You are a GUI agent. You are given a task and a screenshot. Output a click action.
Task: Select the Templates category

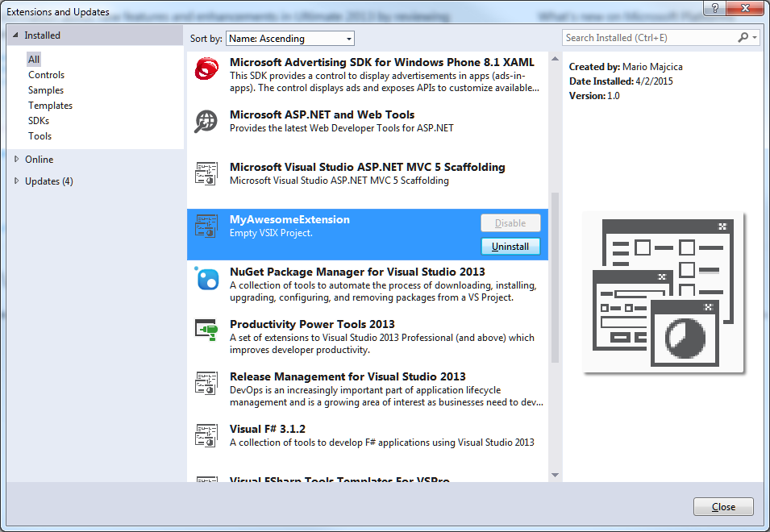50,106
